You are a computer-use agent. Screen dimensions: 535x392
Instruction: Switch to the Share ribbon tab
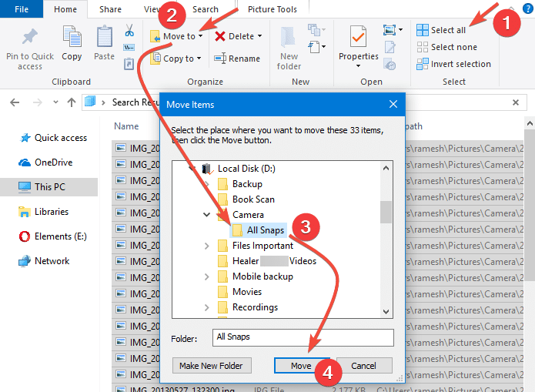pyautogui.click(x=110, y=9)
